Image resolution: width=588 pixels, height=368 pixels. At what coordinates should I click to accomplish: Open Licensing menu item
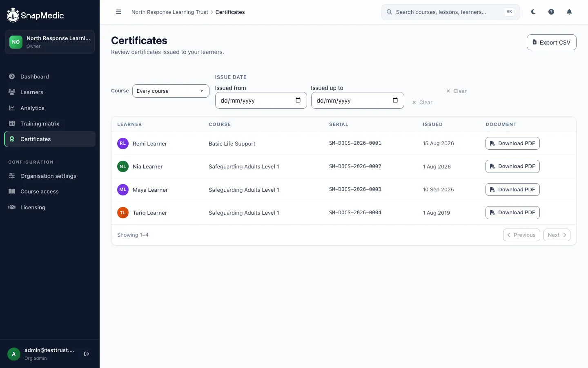pos(50,207)
